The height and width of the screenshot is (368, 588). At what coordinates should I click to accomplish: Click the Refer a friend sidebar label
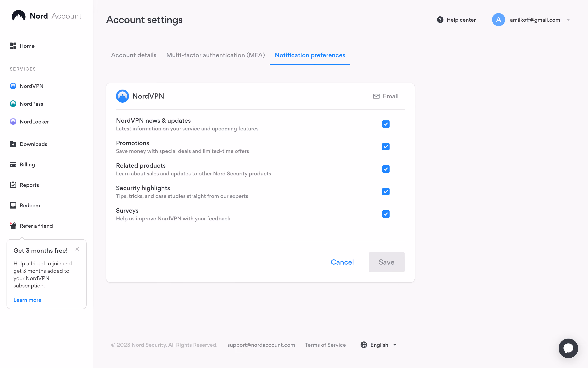click(36, 226)
